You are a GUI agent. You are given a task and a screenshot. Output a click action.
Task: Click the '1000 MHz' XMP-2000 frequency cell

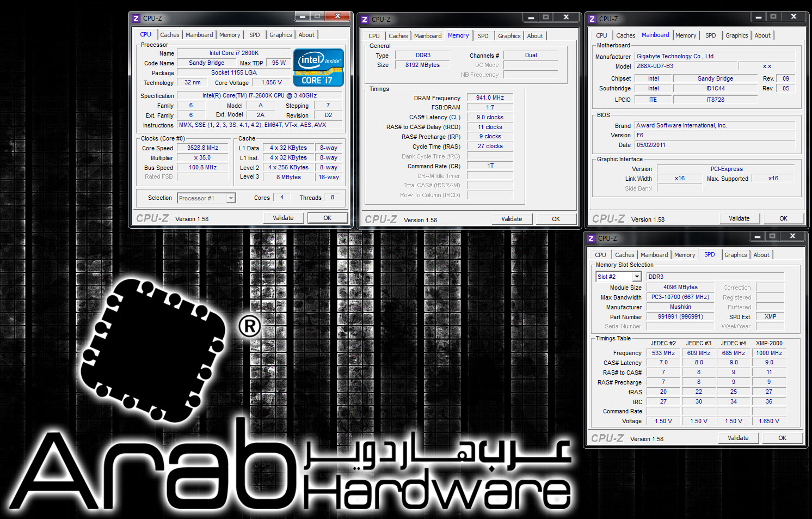click(769, 353)
